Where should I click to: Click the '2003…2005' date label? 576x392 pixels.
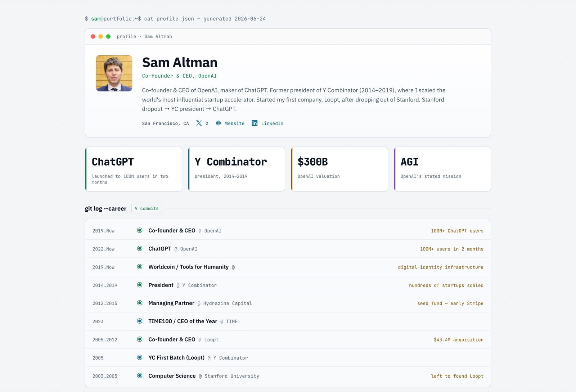tap(105, 376)
